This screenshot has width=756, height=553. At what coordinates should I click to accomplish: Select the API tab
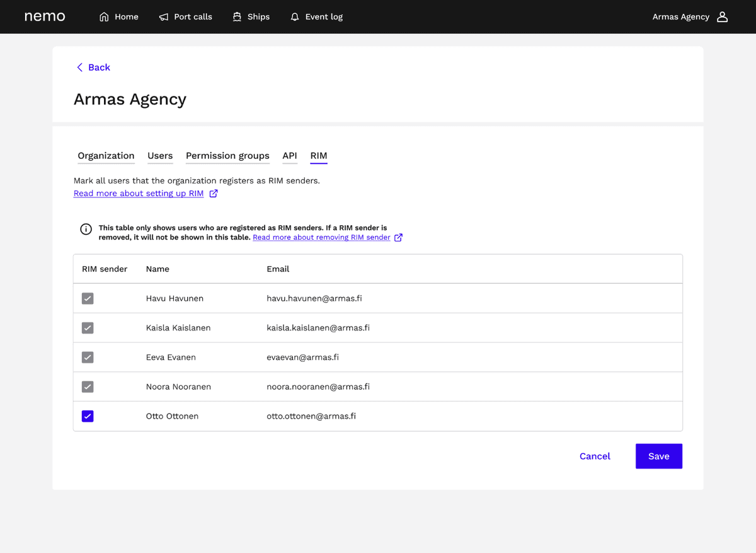[x=290, y=156]
